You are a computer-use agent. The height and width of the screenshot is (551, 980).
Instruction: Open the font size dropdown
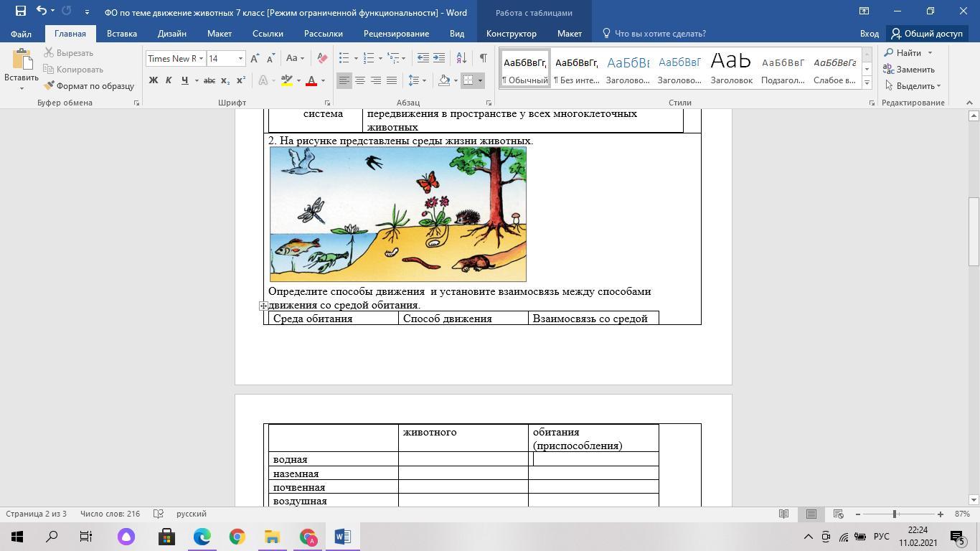[240, 59]
